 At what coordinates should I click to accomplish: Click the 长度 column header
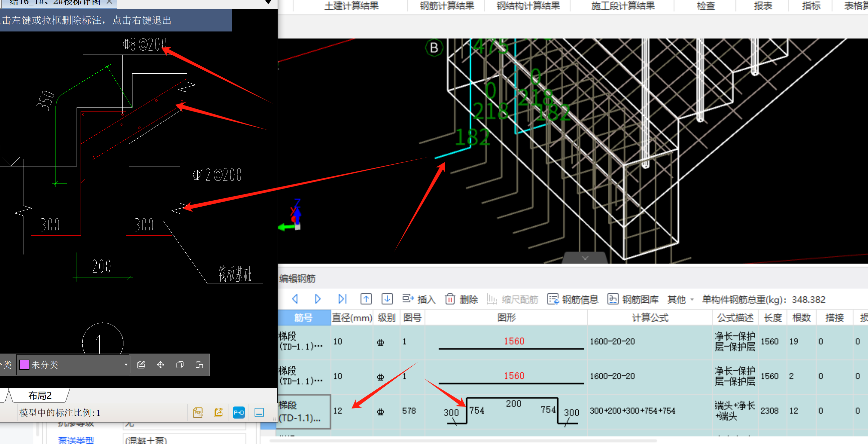pos(773,317)
